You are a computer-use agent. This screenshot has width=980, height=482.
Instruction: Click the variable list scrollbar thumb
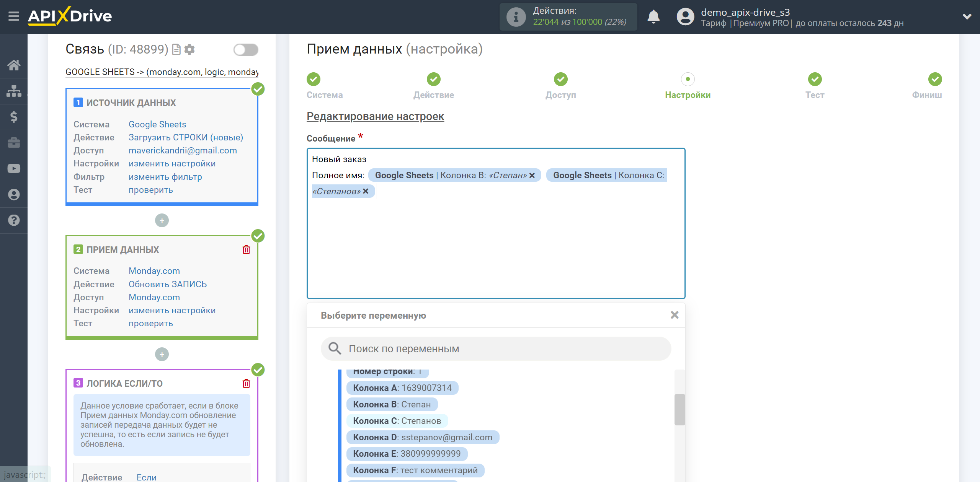679,410
